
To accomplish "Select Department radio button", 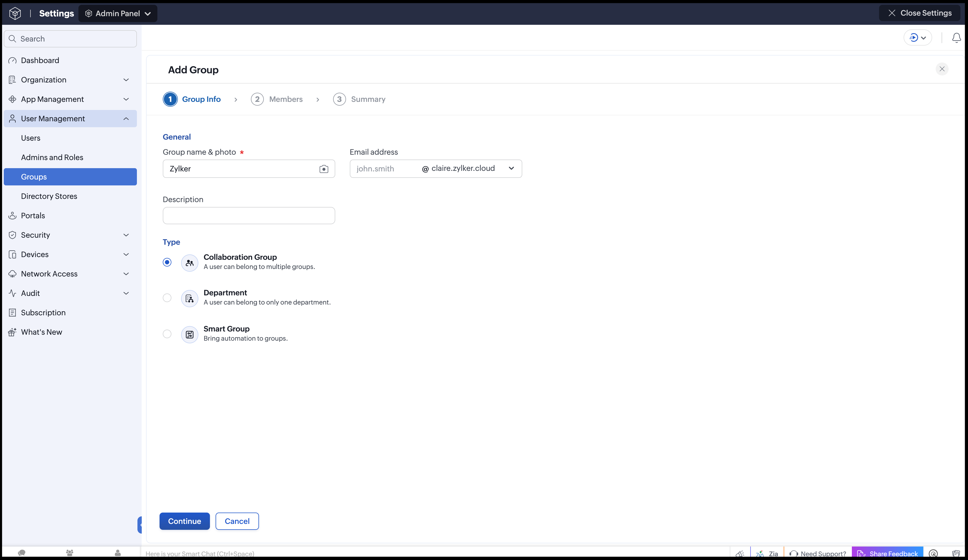I will coord(167,298).
